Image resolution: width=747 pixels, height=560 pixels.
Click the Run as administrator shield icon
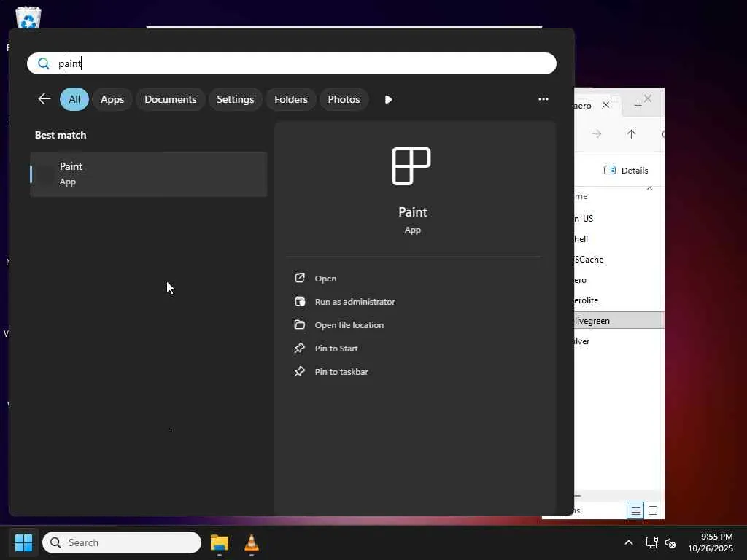(299, 301)
